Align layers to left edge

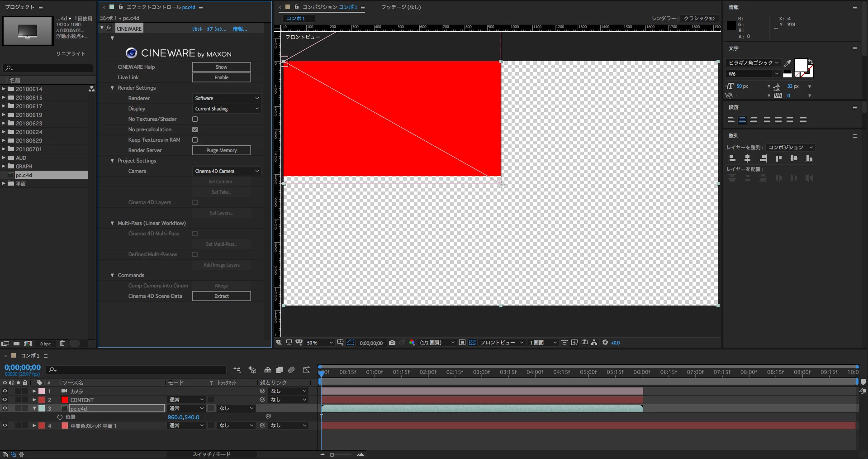tap(732, 158)
